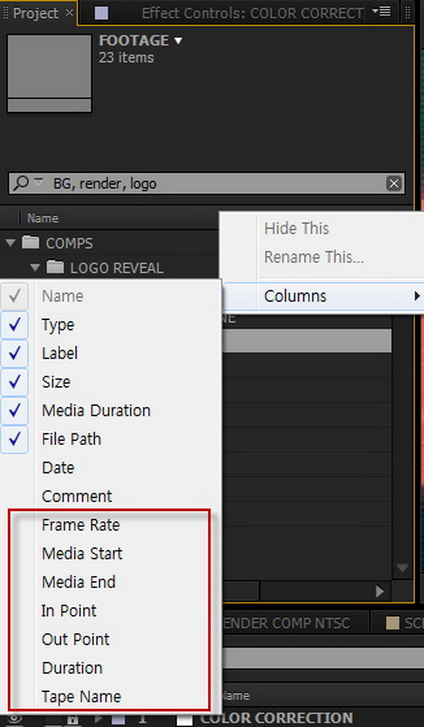This screenshot has width=424, height=727.
Task: Click the FOOTAGE thumbnail preview
Action: pos(49,73)
